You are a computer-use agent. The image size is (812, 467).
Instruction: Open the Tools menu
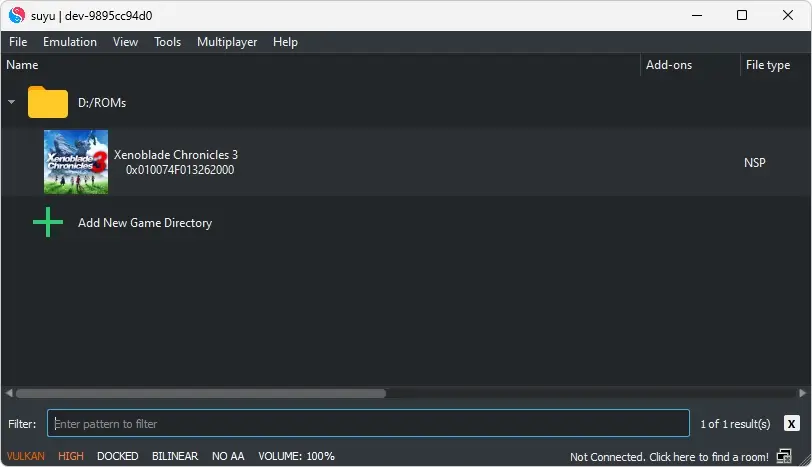pyautogui.click(x=167, y=42)
